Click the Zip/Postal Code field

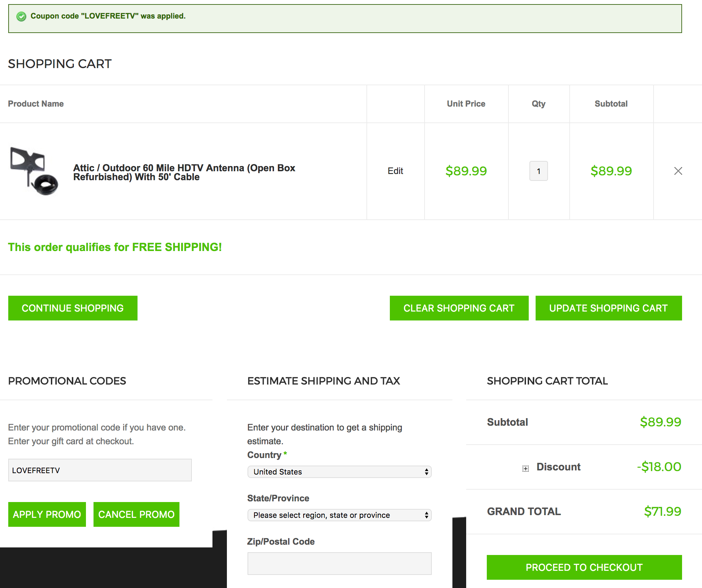click(339, 564)
